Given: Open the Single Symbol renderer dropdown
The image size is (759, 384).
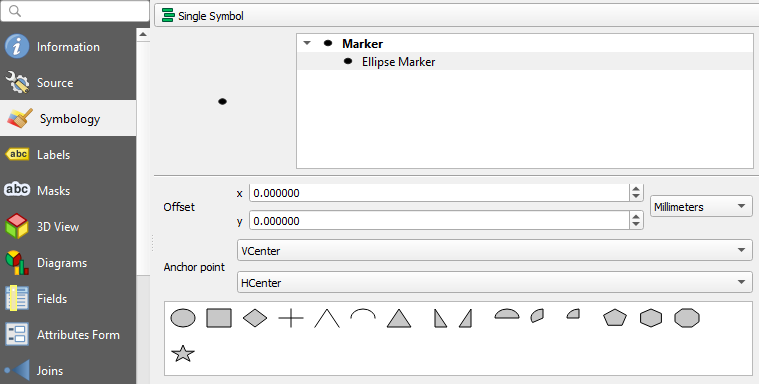Looking at the screenshot, I should pyautogui.click(x=456, y=16).
